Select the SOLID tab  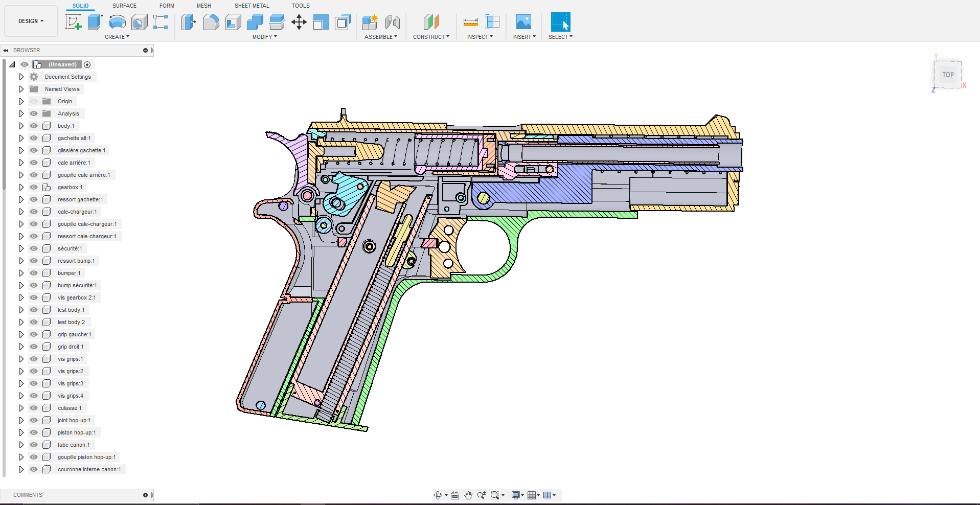(80, 6)
